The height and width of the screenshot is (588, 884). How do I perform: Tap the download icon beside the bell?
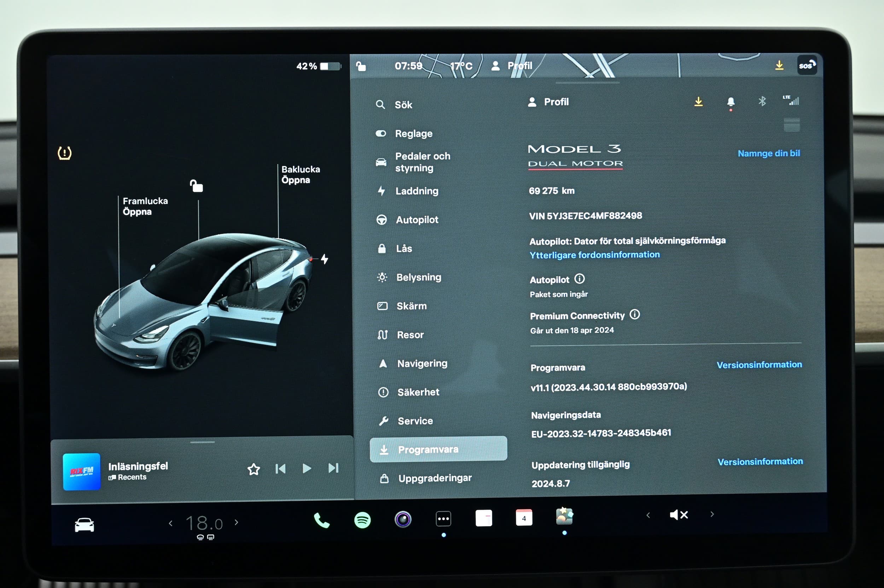[x=698, y=101]
